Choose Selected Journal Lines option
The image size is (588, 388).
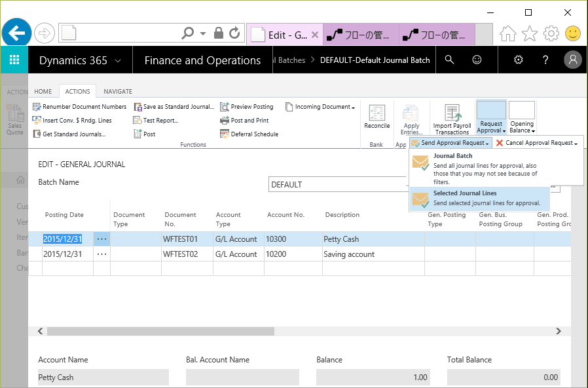(x=479, y=198)
